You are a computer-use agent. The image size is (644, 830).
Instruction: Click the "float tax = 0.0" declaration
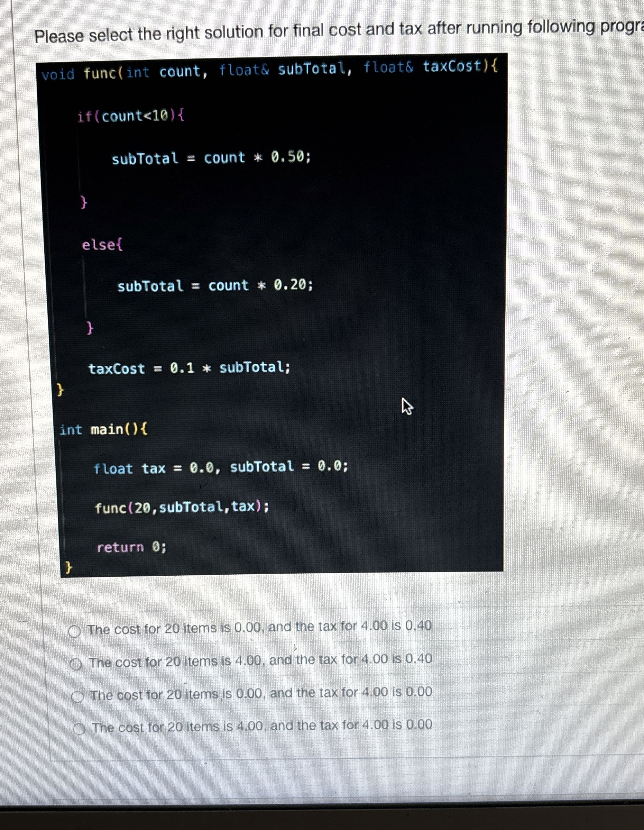220,468
